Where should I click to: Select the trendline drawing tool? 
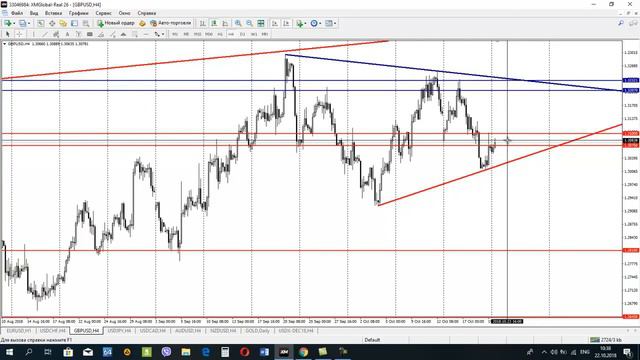(45, 34)
